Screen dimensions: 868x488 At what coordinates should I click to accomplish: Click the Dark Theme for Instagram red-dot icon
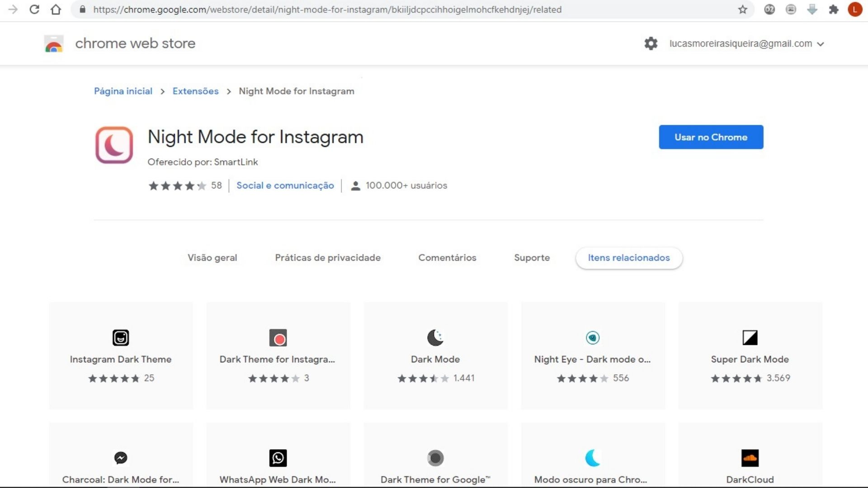tap(278, 338)
